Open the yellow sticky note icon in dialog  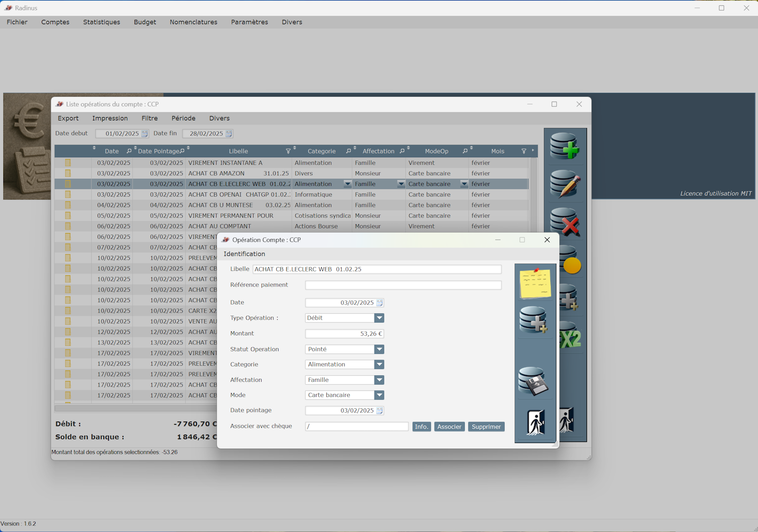tap(535, 283)
